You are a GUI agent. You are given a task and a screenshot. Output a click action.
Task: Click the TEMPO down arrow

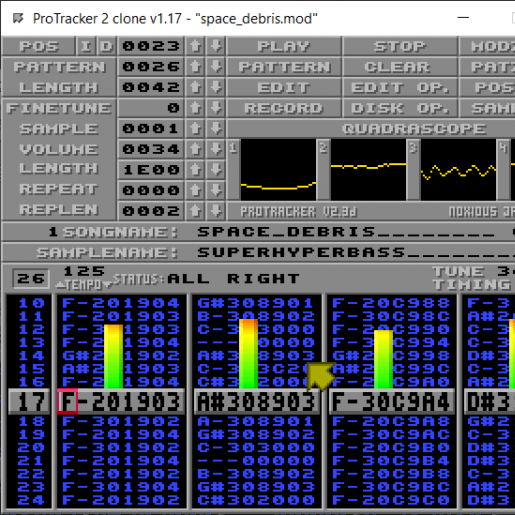point(107,285)
